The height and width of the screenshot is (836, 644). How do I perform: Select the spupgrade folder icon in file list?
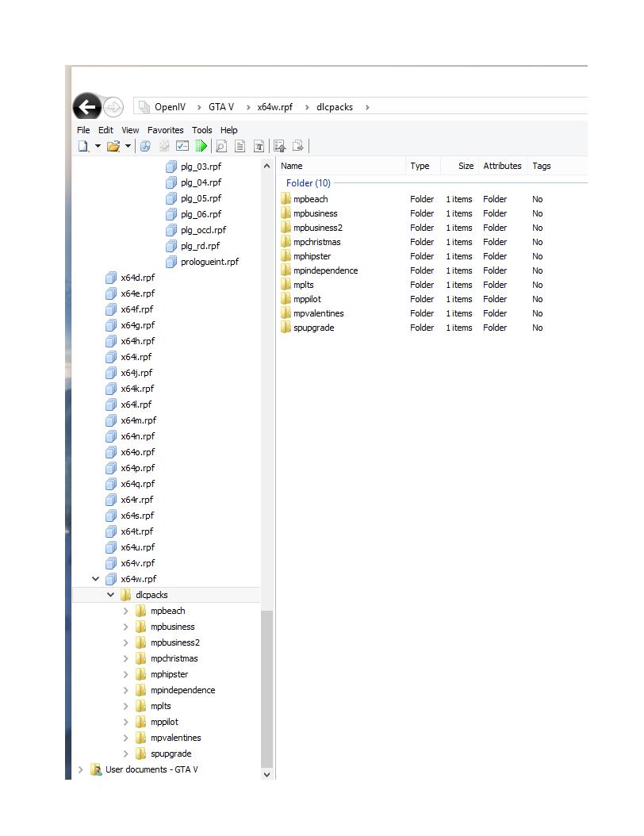pos(286,328)
